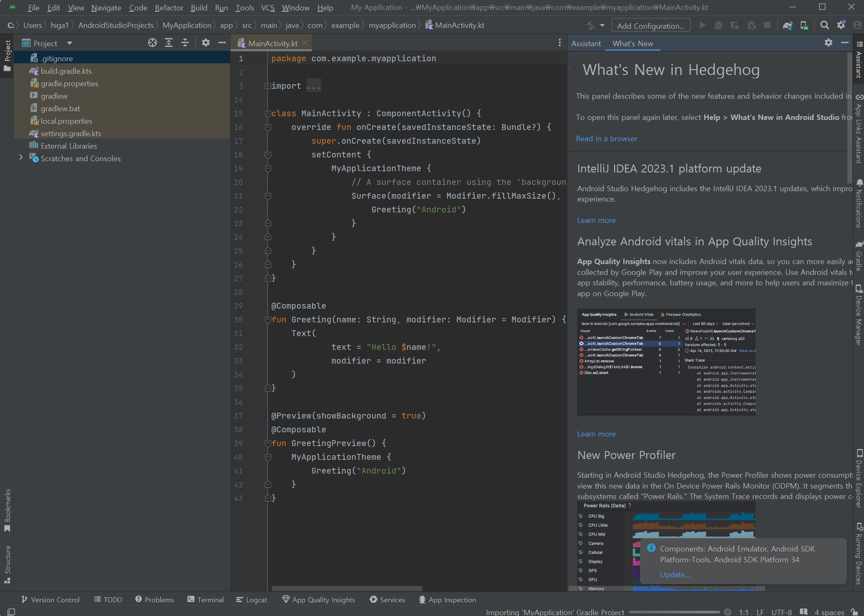Viewport: 864px width, 616px height.
Task: Click Sync Project with Gradle Files icon
Action: 787,25
